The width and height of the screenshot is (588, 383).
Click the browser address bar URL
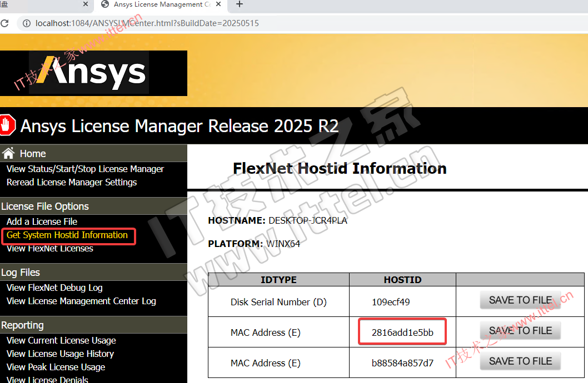point(147,23)
